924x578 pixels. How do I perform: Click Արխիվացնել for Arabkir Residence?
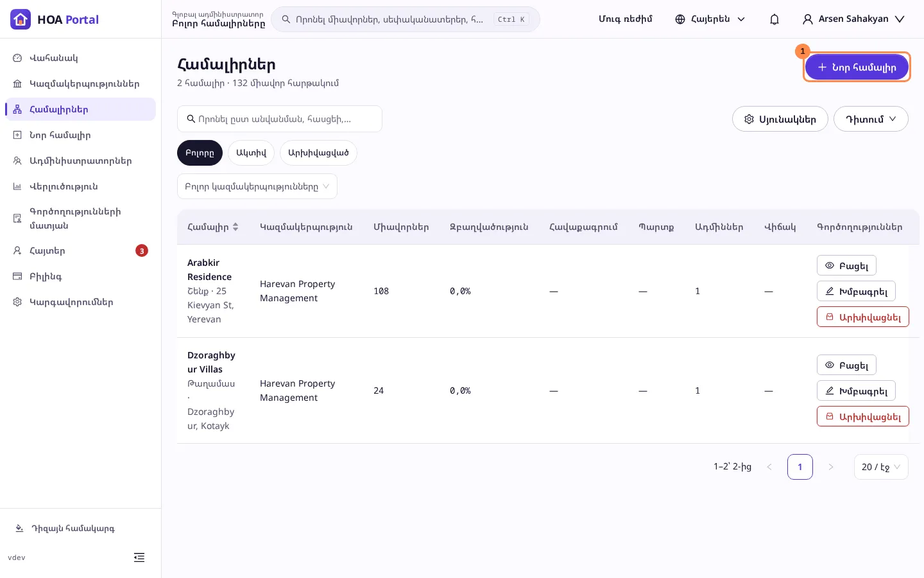tap(863, 317)
